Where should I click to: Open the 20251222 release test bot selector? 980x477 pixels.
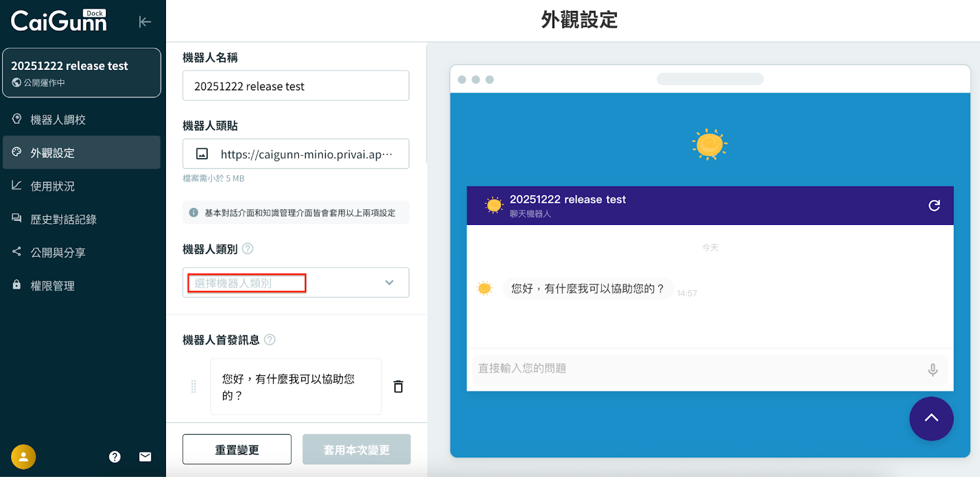tap(81, 73)
